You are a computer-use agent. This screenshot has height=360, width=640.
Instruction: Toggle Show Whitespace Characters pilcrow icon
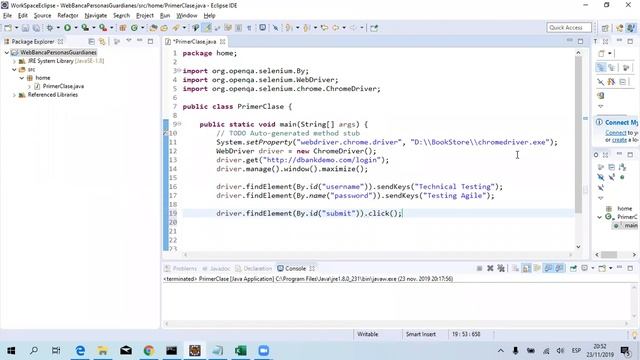(x=249, y=28)
